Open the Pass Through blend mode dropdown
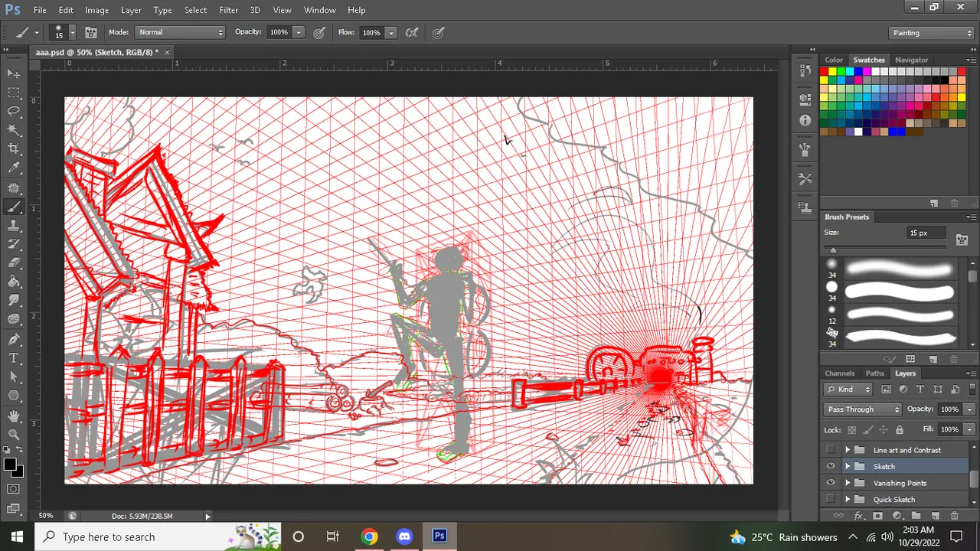Viewport: 980px width, 551px height. 862,409
